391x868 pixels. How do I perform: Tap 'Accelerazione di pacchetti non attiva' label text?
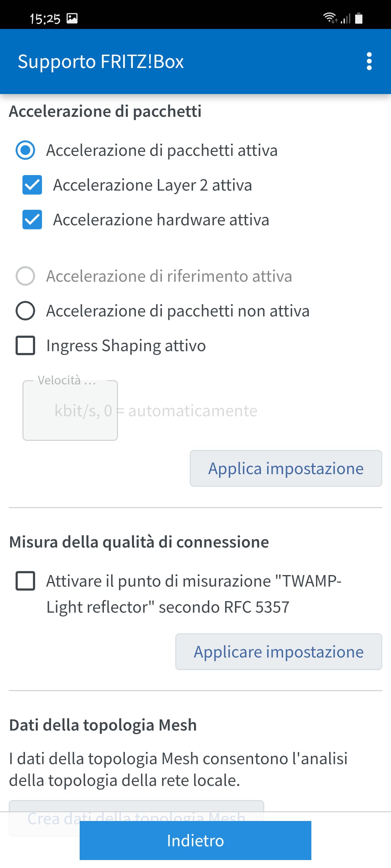point(178,311)
